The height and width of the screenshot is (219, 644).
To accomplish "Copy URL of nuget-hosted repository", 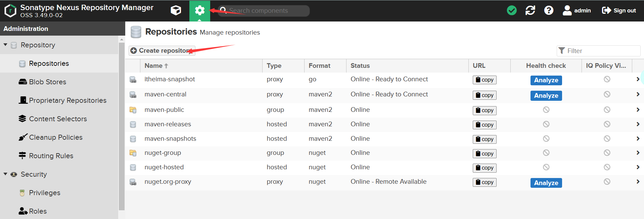I will pos(484,168).
